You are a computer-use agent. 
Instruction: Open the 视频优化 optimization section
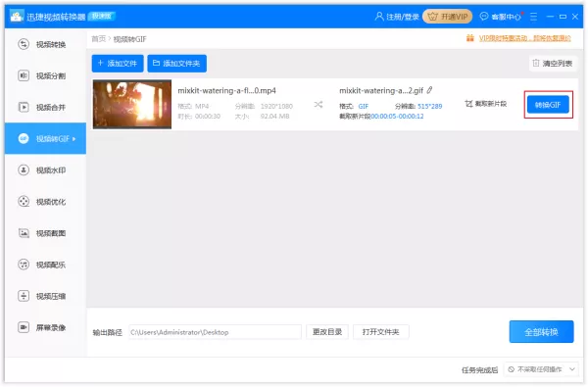45,202
